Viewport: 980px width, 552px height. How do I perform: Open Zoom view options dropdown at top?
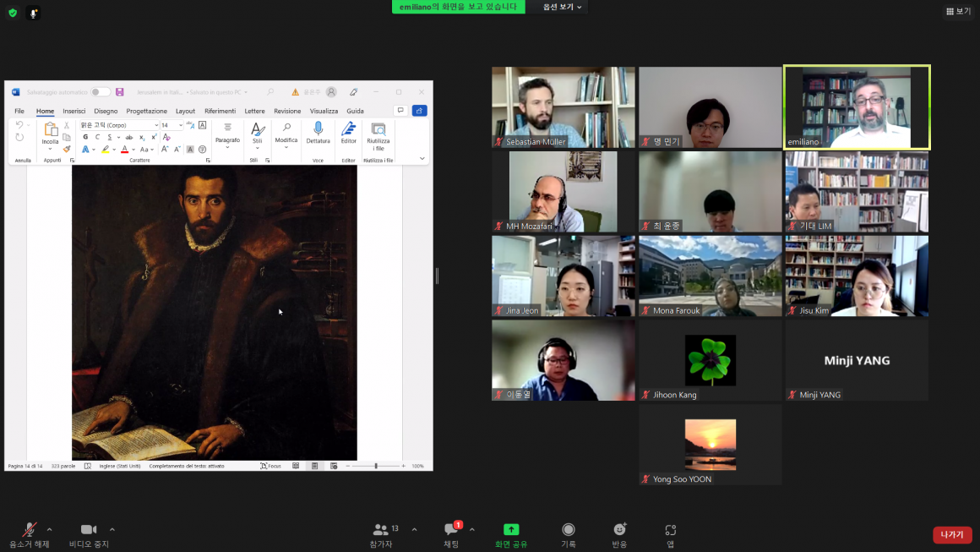562,7
